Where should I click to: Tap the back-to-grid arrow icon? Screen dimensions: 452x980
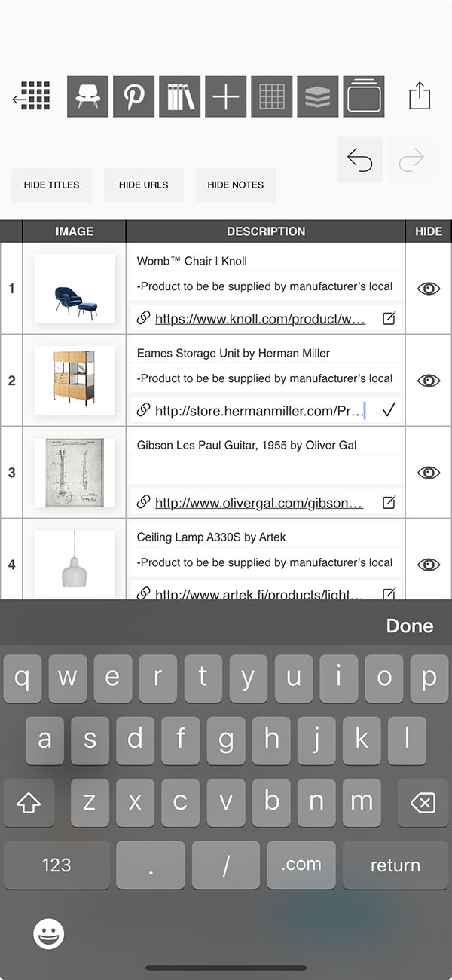pos(32,96)
